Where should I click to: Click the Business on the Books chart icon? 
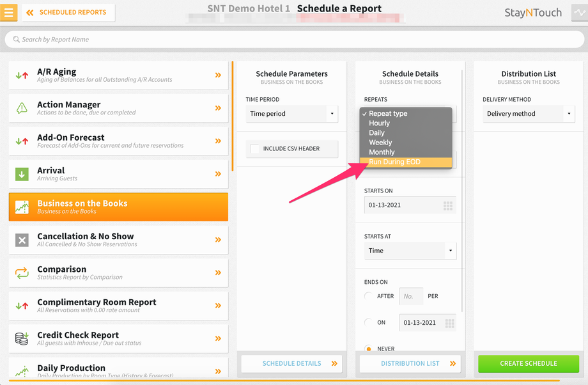(22, 207)
